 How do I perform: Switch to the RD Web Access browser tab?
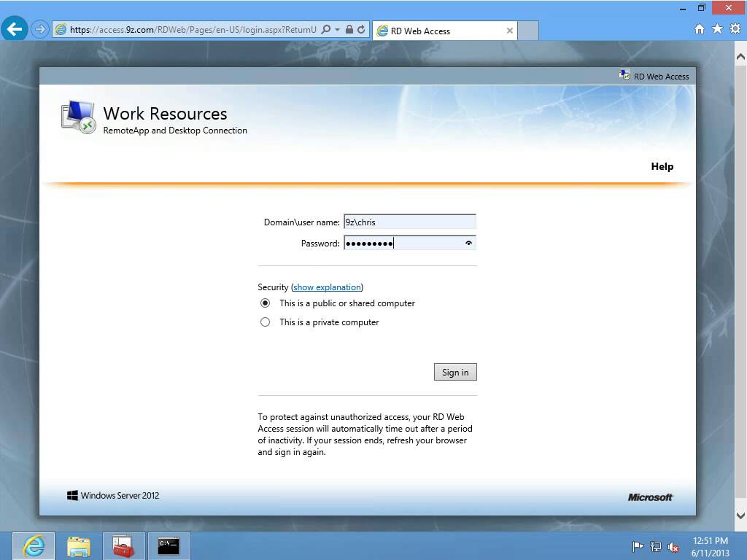(436, 31)
